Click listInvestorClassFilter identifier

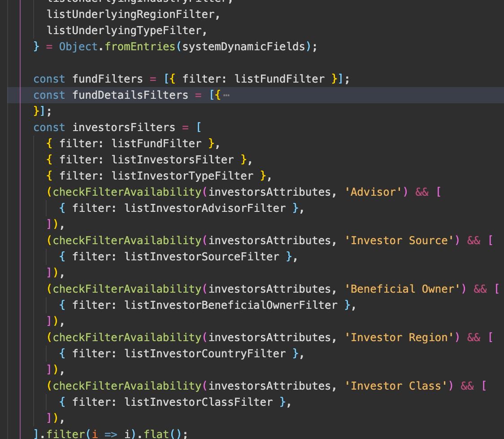coord(198,402)
